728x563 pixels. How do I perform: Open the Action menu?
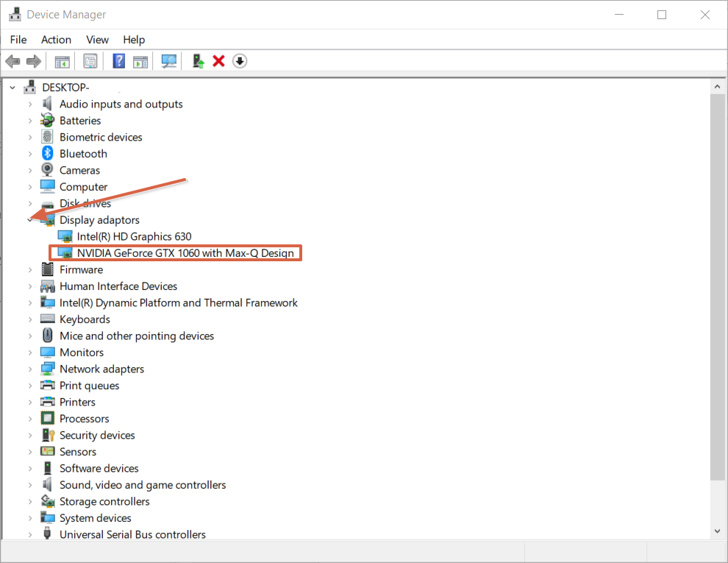click(56, 40)
